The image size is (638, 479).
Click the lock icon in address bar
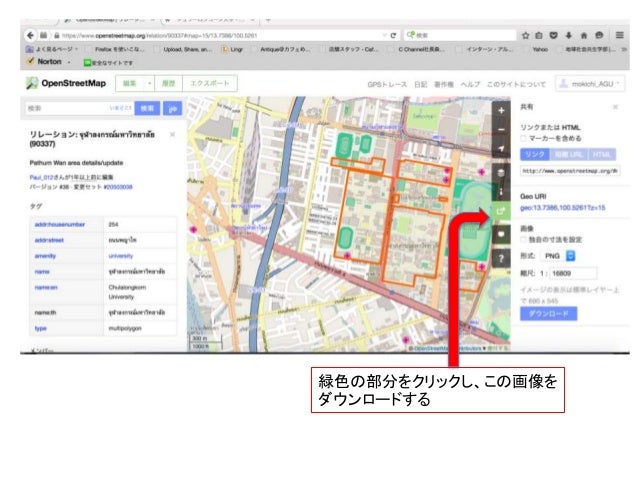[57, 36]
